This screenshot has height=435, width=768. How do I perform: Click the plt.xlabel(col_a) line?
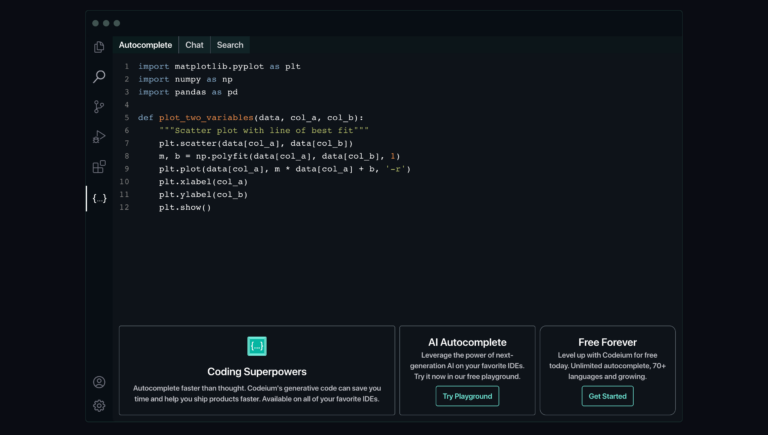click(203, 181)
